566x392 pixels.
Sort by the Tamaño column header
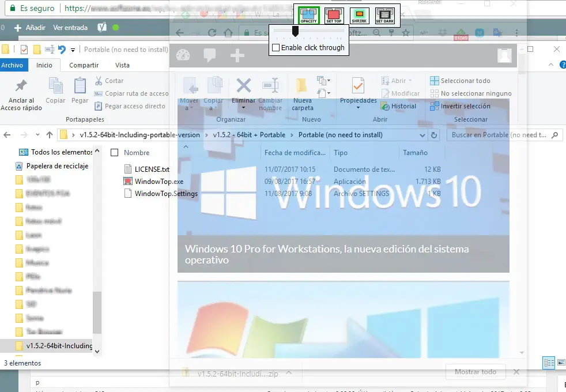[415, 153]
